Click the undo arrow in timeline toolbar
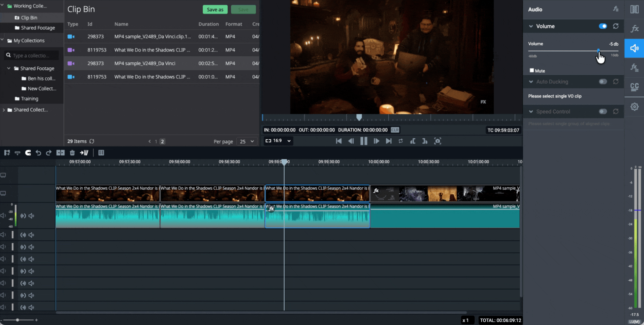 tap(38, 153)
